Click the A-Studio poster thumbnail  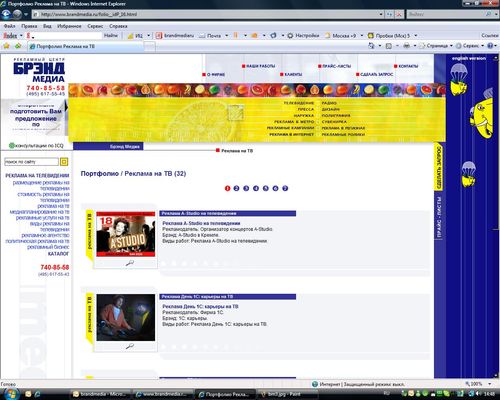pos(126,234)
